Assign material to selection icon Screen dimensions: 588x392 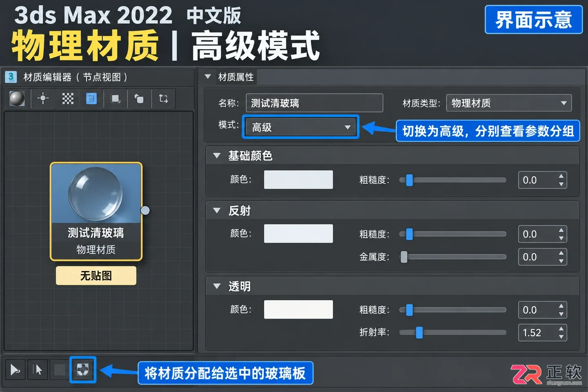click(83, 370)
